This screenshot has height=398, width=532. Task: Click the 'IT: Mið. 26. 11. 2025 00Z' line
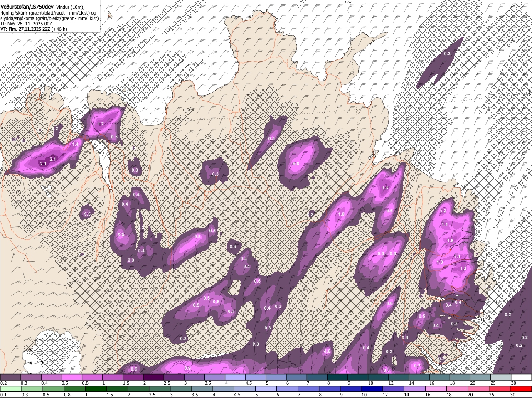26,24
